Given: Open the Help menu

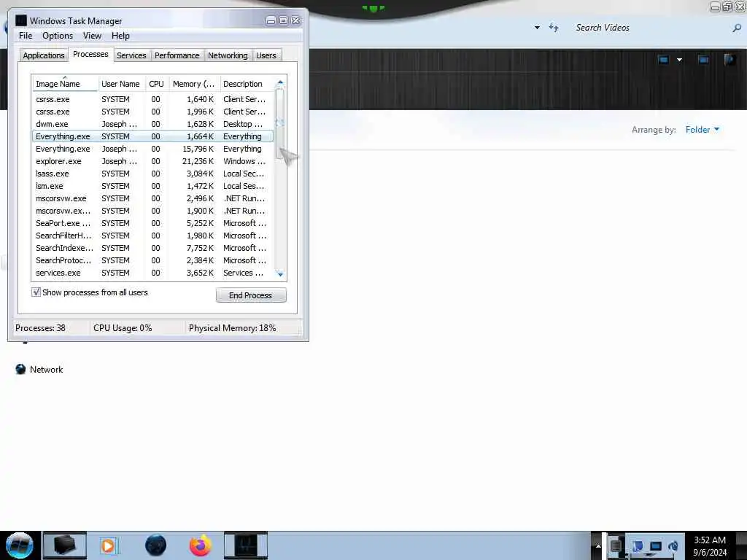Looking at the screenshot, I should 120,36.
